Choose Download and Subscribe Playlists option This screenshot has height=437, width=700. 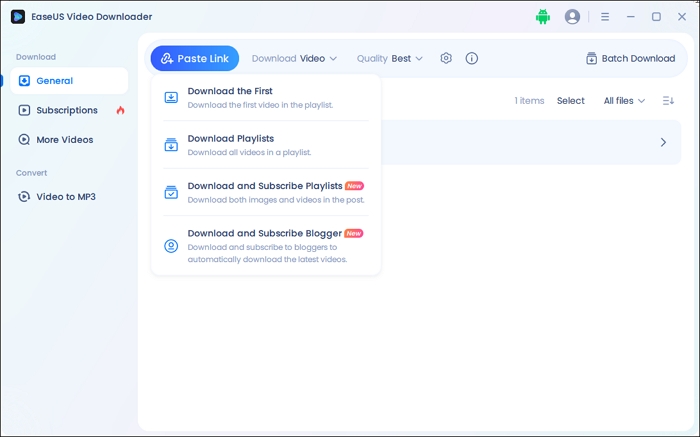[x=266, y=192]
